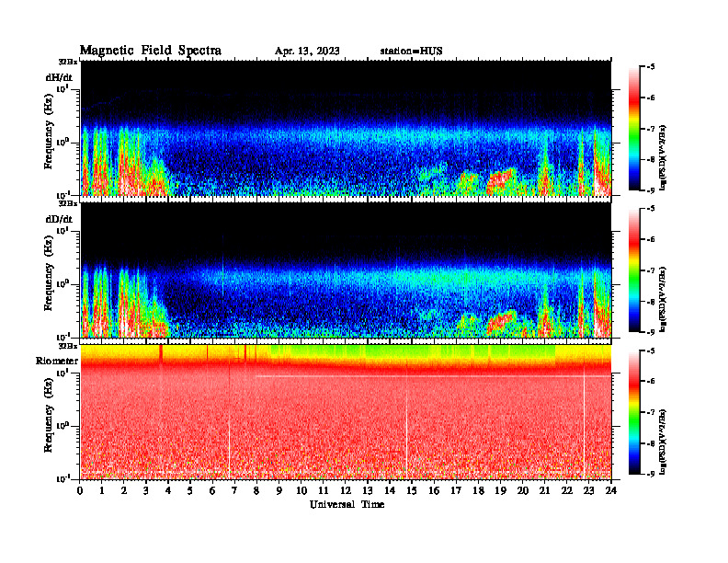
Task: Click the 'Riometer' panel label
Action: pos(57,361)
